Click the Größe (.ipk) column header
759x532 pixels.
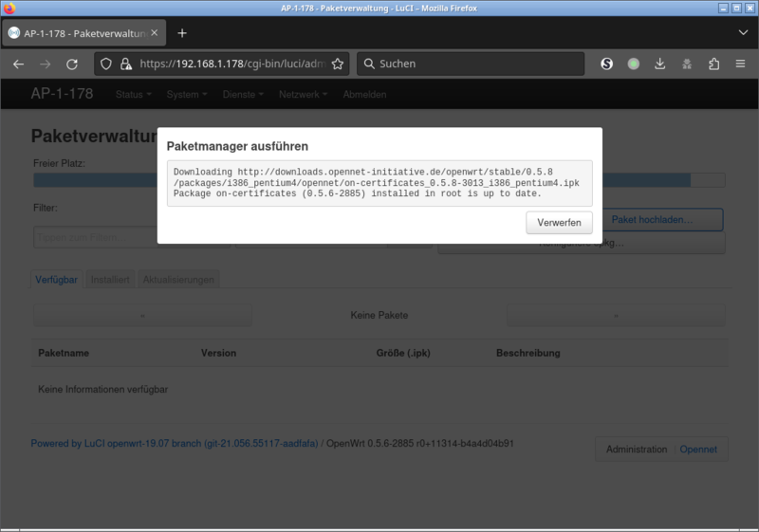(403, 353)
